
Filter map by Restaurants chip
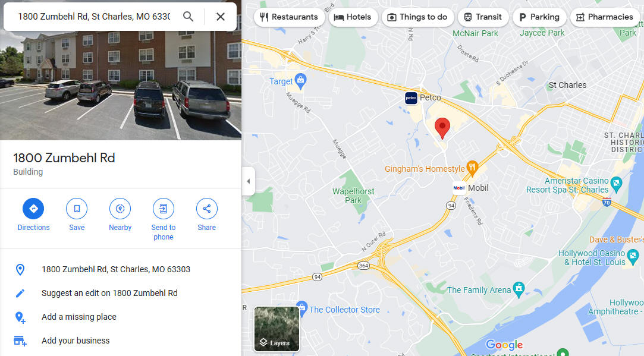point(289,17)
